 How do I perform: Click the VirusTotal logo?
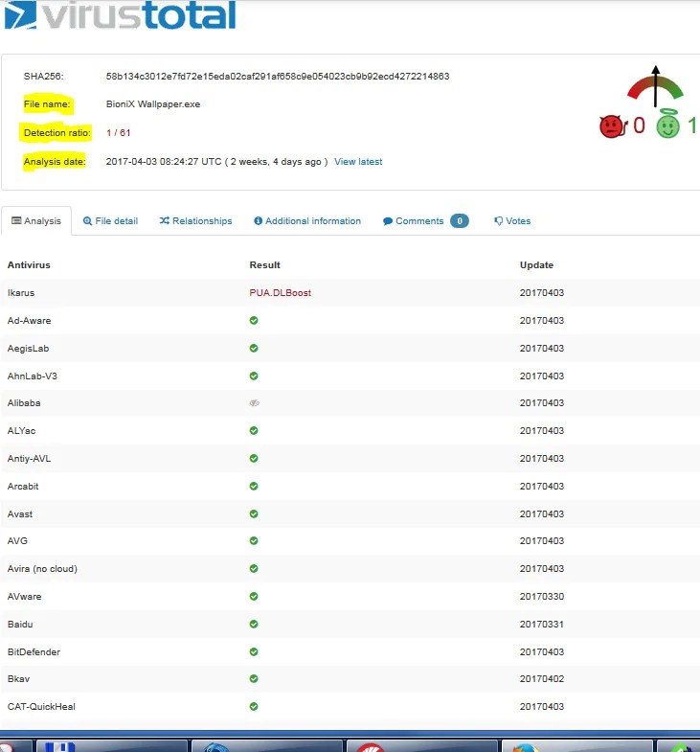pyautogui.click(x=120, y=14)
